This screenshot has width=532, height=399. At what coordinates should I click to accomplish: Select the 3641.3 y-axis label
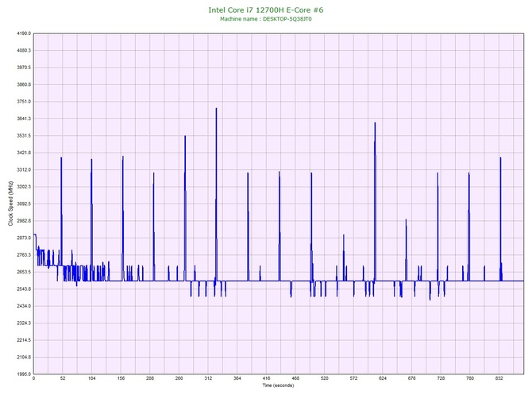[24, 119]
